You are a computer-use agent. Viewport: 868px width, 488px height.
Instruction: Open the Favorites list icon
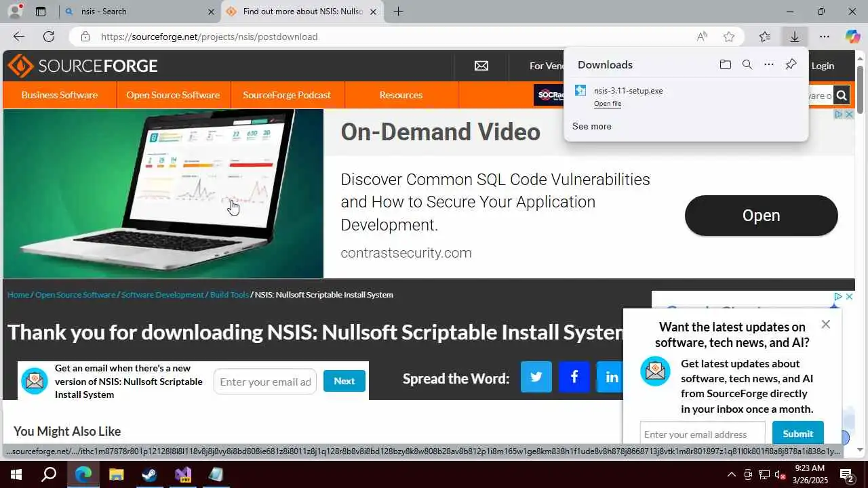click(765, 37)
